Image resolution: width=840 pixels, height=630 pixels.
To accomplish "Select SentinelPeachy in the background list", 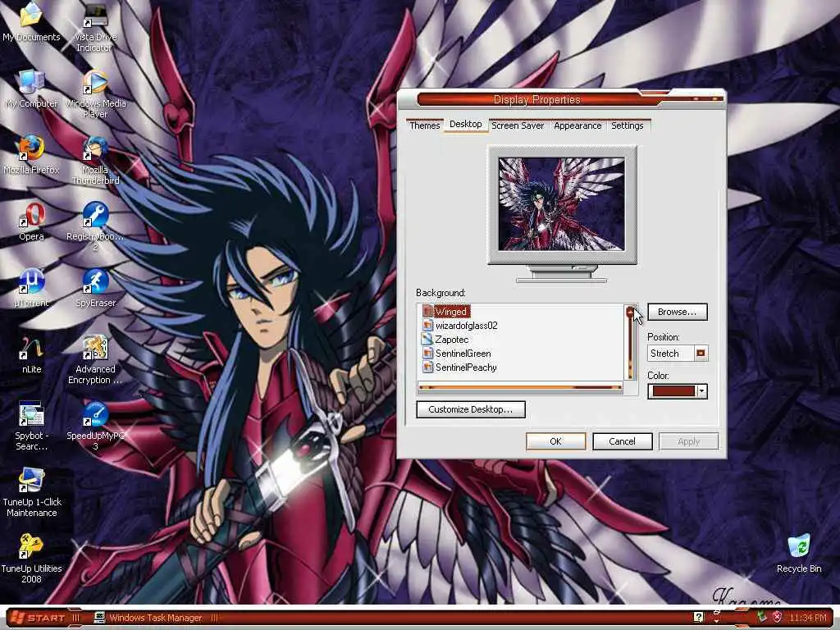I will point(459,367).
